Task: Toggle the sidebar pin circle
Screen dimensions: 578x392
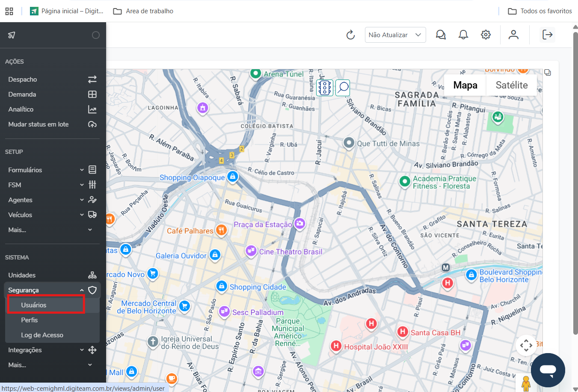Action: click(96, 35)
